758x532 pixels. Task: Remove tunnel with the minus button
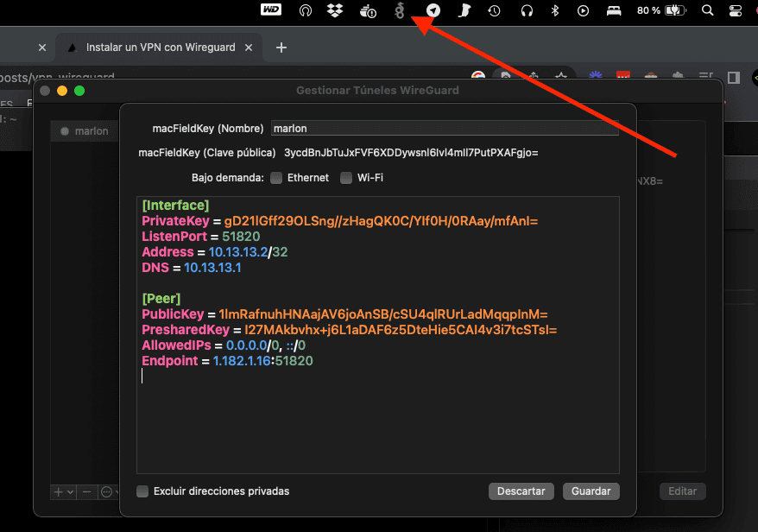(x=85, y=491)
